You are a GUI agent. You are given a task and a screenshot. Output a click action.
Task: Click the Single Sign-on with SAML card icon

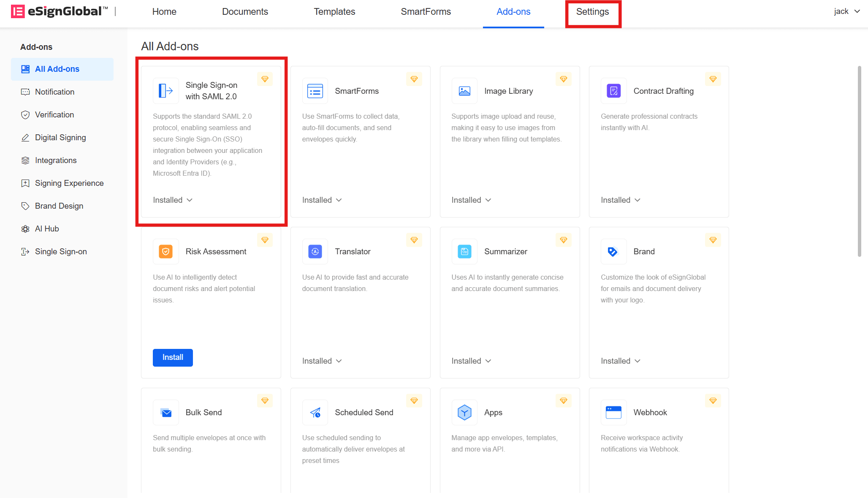(165, 91)
